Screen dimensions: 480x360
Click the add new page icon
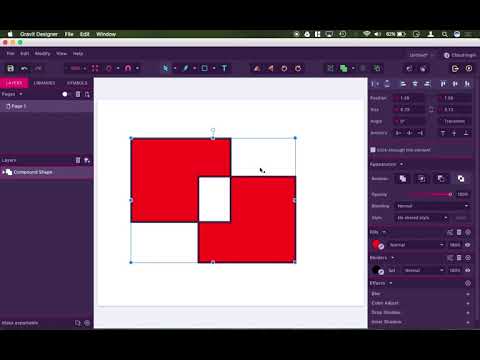pos(87,94)
